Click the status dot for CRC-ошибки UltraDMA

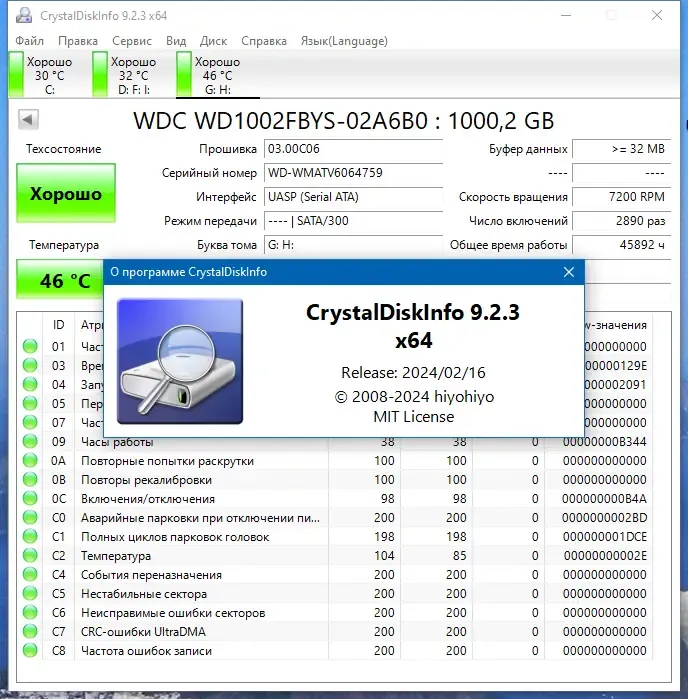[30, 631]
